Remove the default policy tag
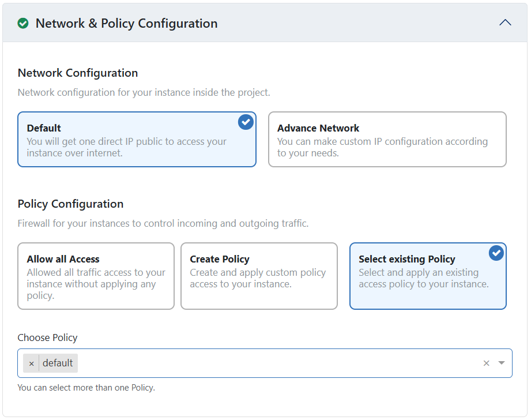Image resolution: width=531 pixels, height=420 pixels. 31,363
